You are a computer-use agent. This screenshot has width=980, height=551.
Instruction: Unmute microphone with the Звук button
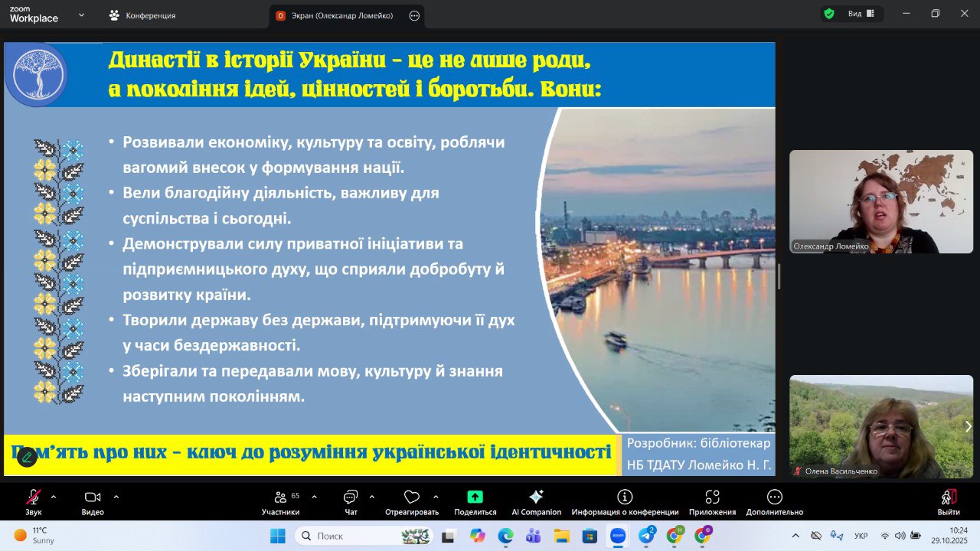coord(34,502)
